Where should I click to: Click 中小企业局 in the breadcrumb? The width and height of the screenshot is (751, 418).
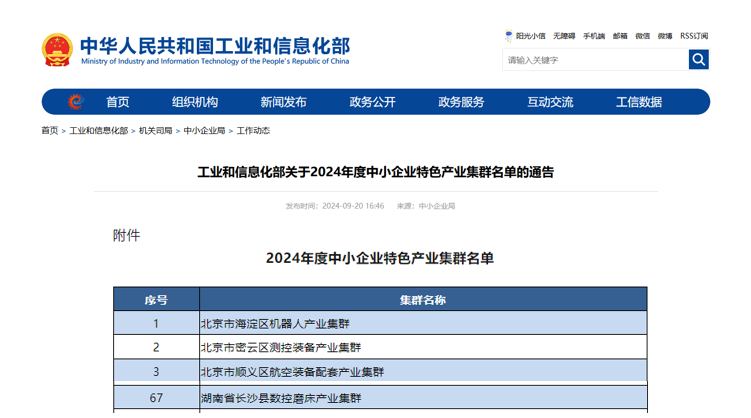click(x=205, y=131)
